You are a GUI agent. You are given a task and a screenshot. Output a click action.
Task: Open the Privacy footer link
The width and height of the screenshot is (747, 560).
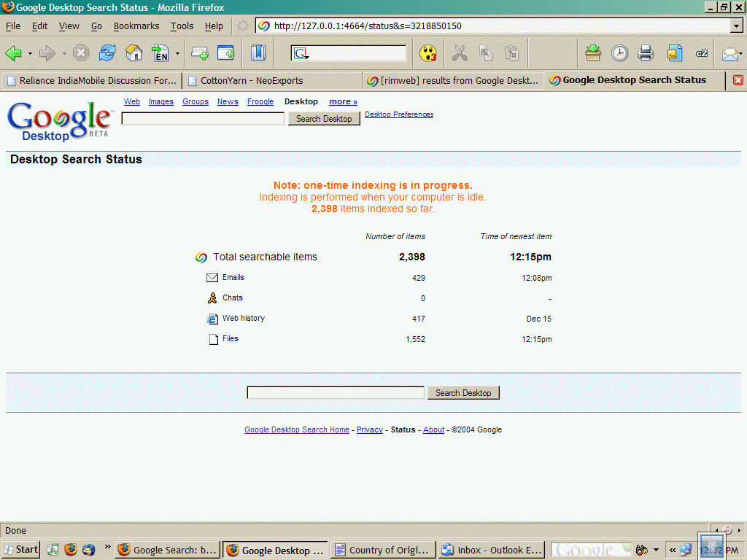pos(370,429)
